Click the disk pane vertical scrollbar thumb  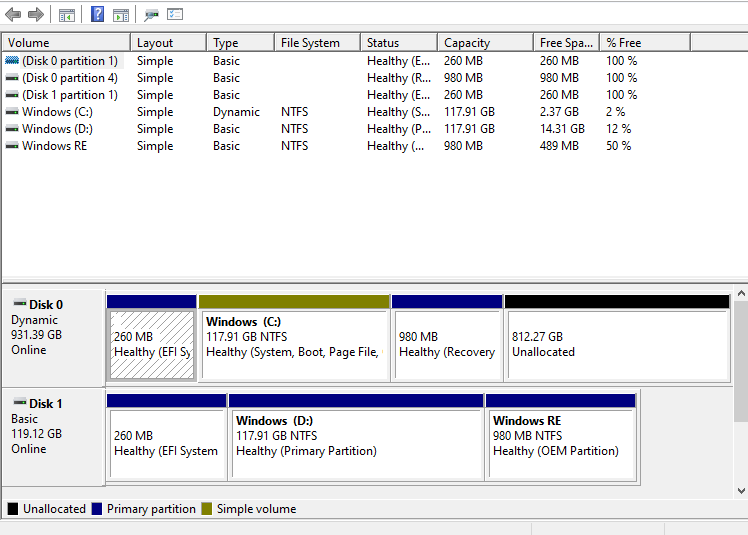click(741, 361)
